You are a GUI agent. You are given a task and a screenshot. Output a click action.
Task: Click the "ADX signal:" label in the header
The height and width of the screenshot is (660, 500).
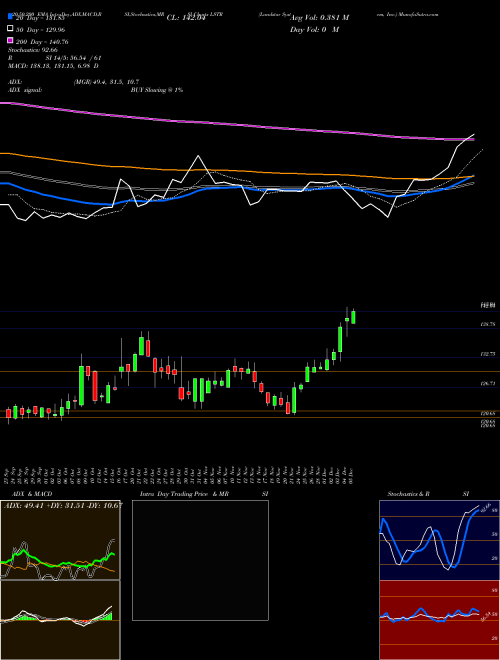tap(25, 90)
